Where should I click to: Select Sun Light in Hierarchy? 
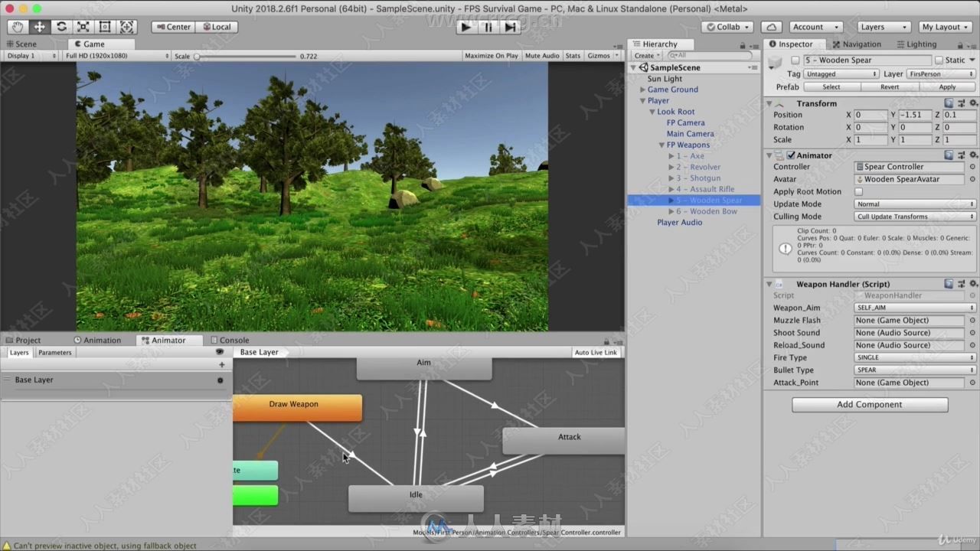tap(665, 79)
